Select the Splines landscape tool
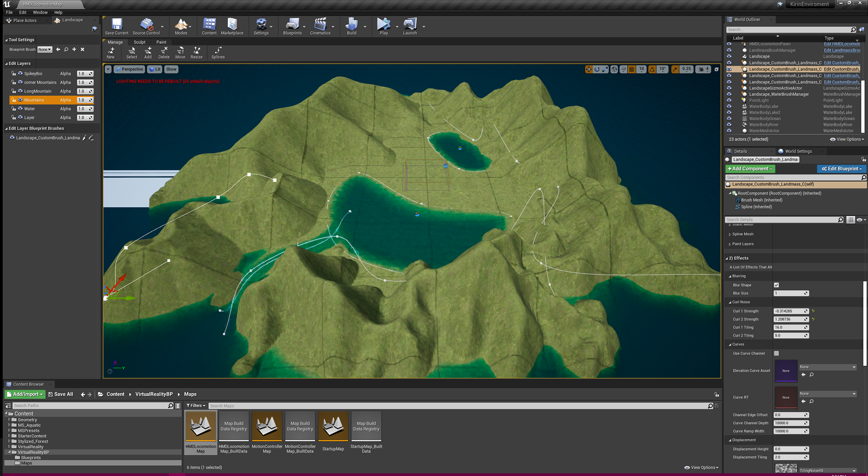868x476 pixels. coord(218,52)
